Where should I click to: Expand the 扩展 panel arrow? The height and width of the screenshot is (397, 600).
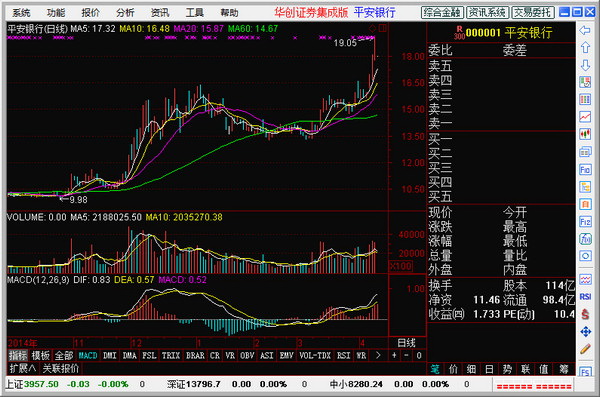[23, 369]
